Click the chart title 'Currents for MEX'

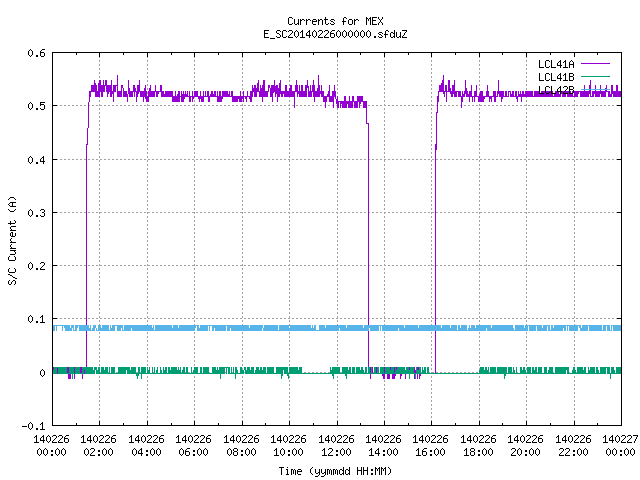pos(335,21)
